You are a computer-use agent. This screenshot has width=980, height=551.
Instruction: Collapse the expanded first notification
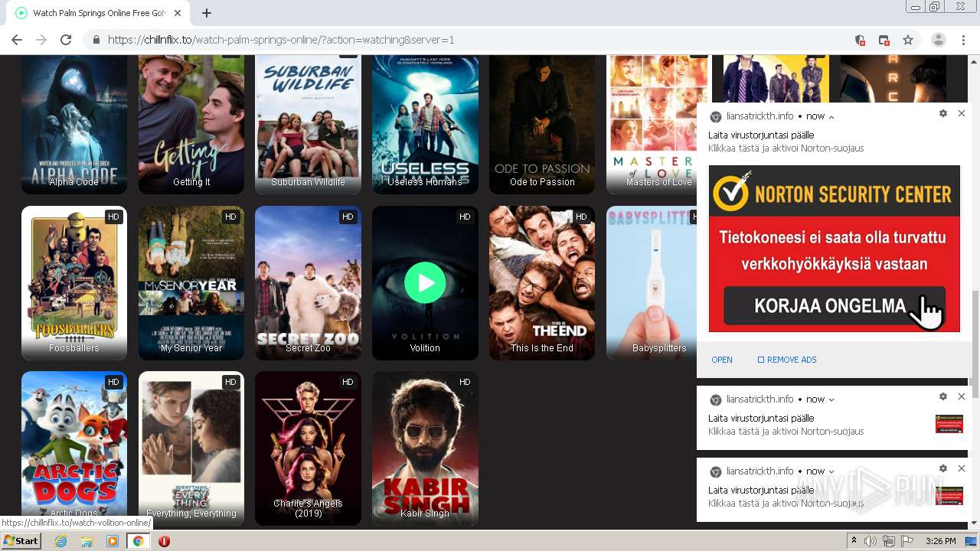831,117
